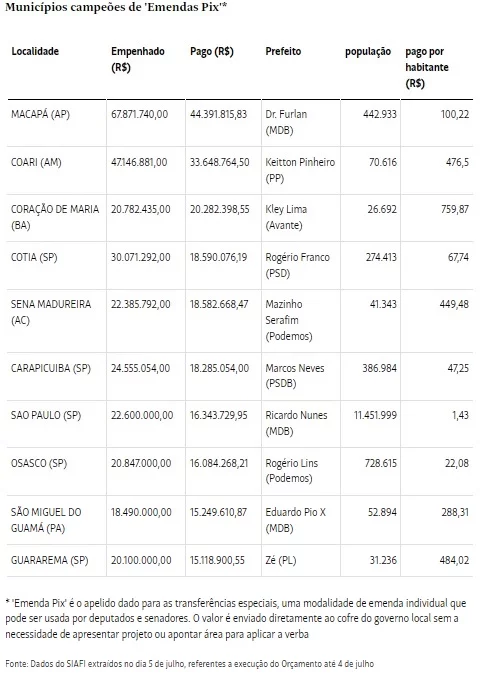This screenshot has width=493, height=687.
Task: Select the Empenhado (R$) column header
Action: 138,59
